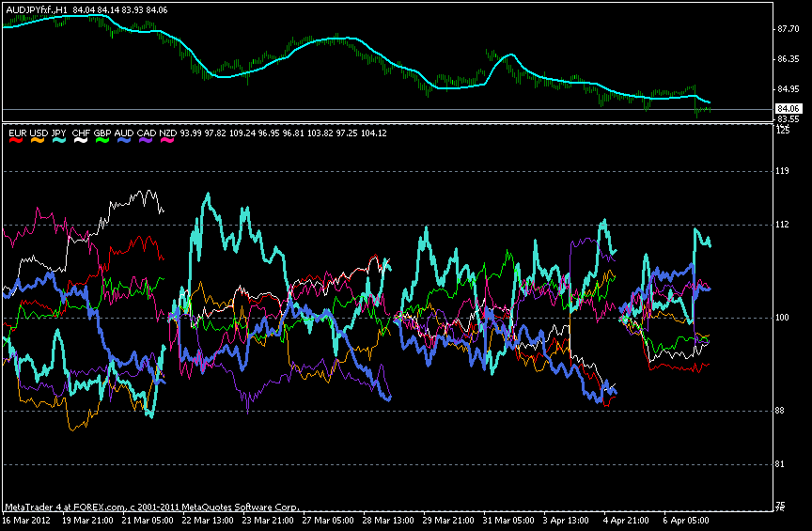Image resolution: width=812 pixels, height=531 pixels.
Task: Click the green GBP line swatch
Action: (x=102, y=140)
